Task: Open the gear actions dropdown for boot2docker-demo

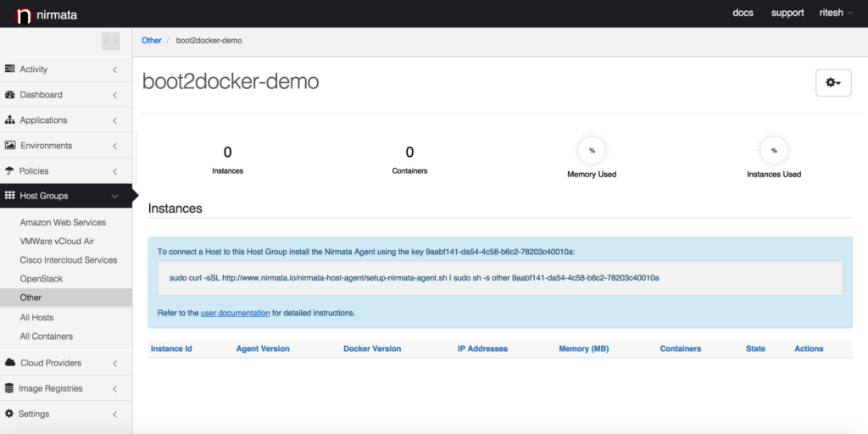Action: [x=833, y=82]
